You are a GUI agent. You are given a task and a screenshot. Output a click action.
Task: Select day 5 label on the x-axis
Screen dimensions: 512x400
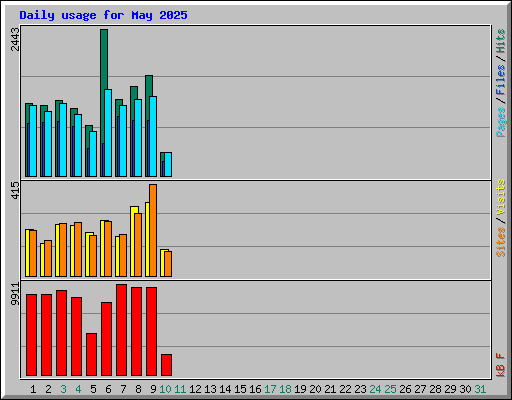(93, 389)
